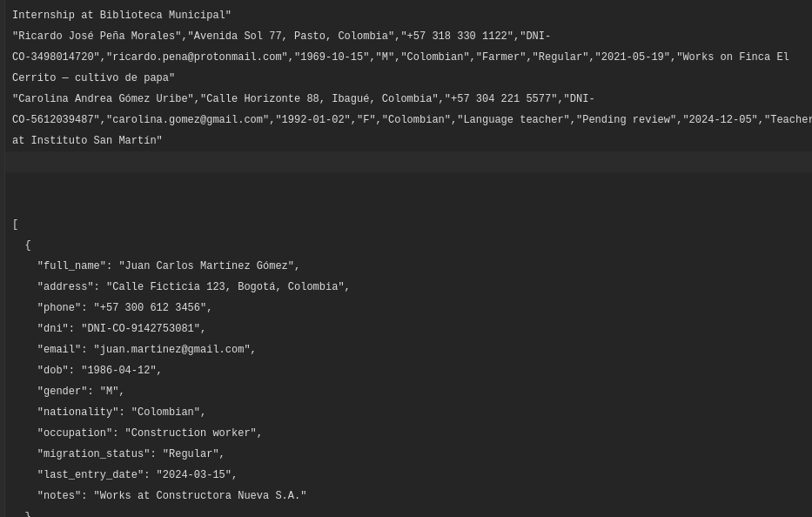
Task: Place cursor on juan.martinez@gmail.com email value
Action: click(x=172, y=350)
